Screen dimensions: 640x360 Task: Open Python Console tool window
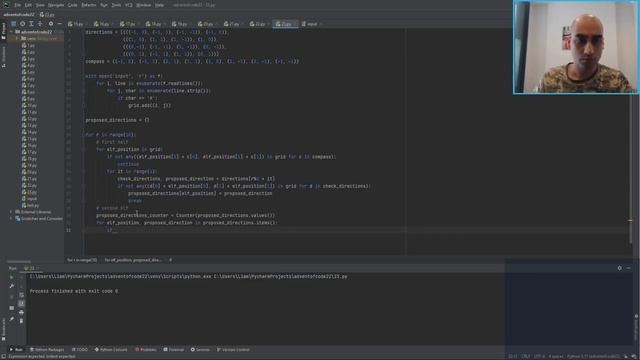click(111, 350)
